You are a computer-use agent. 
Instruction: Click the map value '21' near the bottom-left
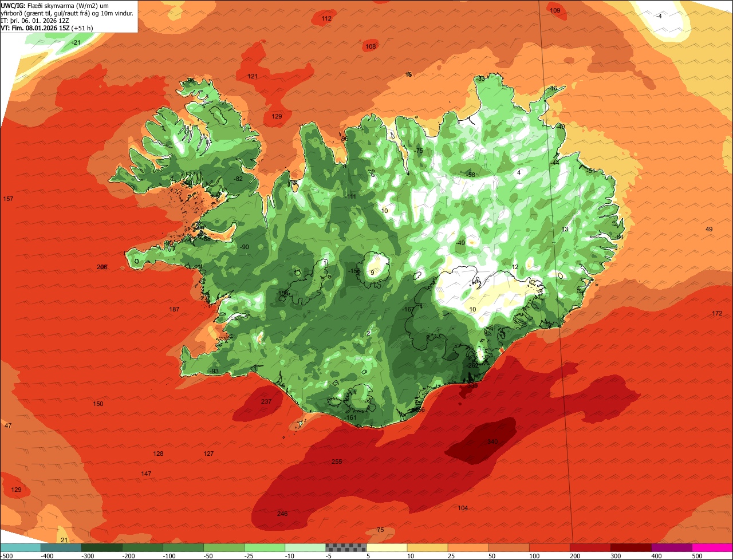click(x=64, y=540)
